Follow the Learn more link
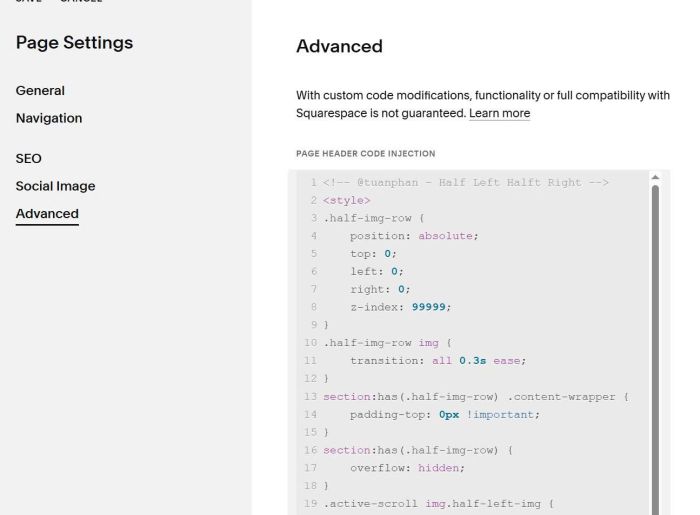The height and width of the screenshot is (515, 700). (499, 114)
